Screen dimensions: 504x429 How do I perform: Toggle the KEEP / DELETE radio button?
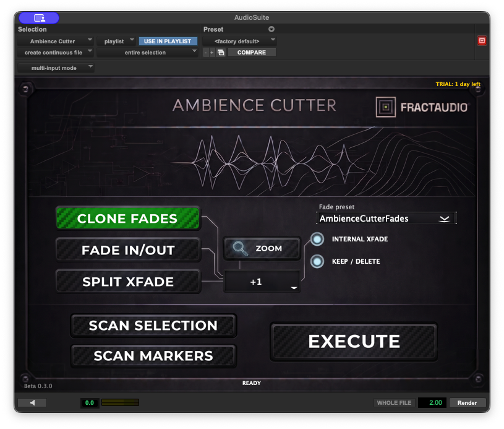317,261
